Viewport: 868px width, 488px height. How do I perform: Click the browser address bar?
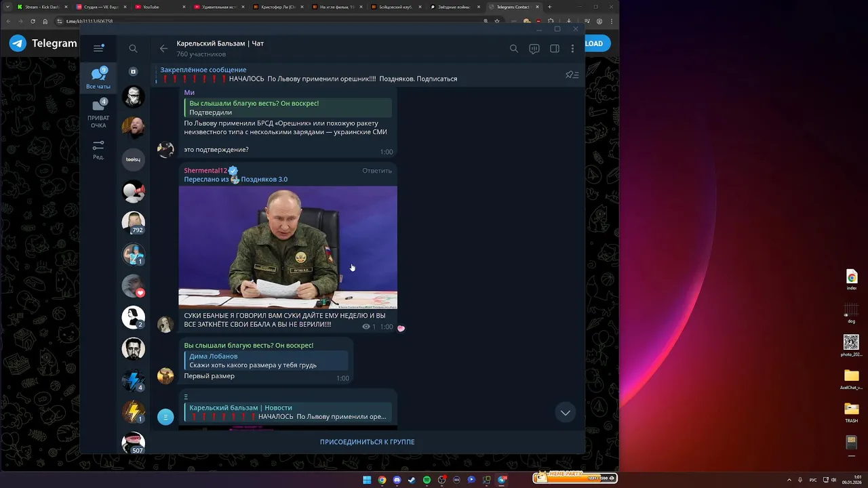coord(271,21)
